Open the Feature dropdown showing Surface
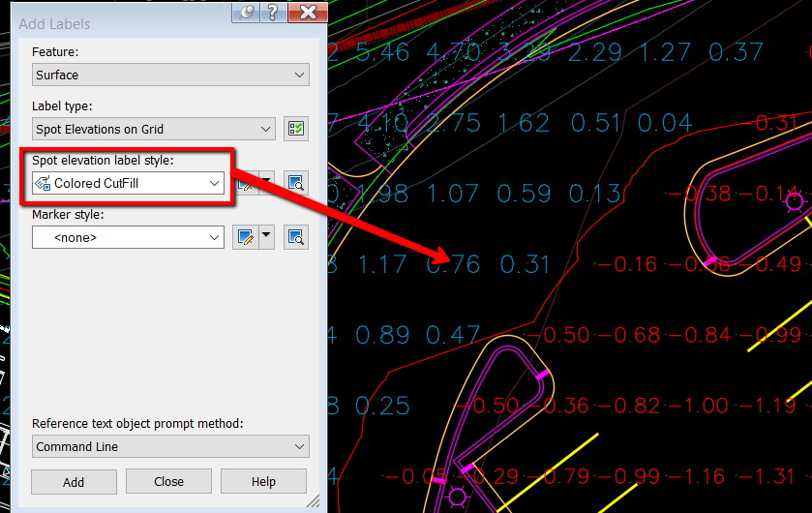The height and width of the screenshot is (513, 812). click(x=170, y=75)
